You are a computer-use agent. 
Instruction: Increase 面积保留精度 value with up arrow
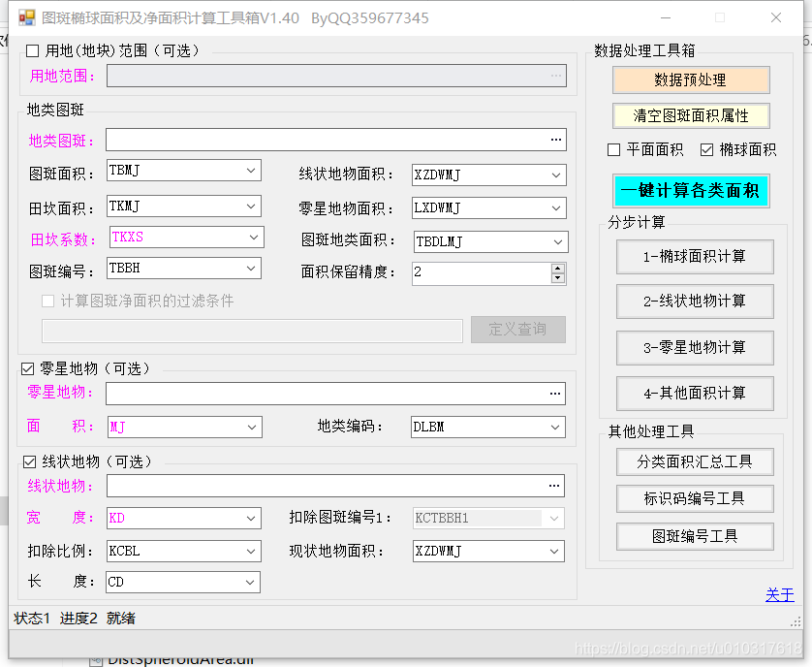(557, 269)
